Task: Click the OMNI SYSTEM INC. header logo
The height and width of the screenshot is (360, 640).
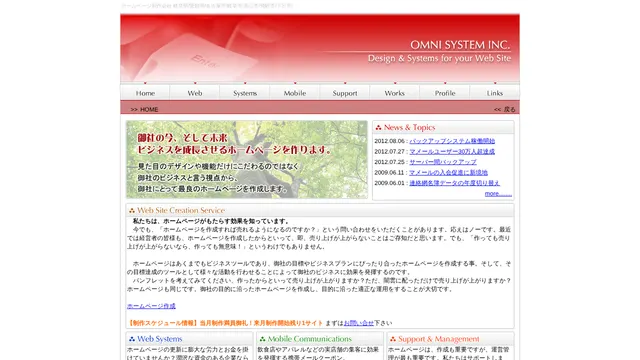Action: coord(460,44)
